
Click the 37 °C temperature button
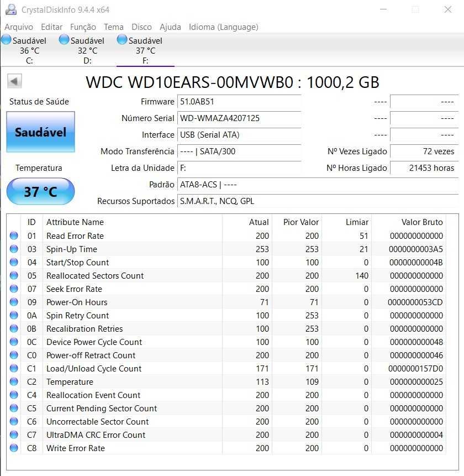(41, 191)
